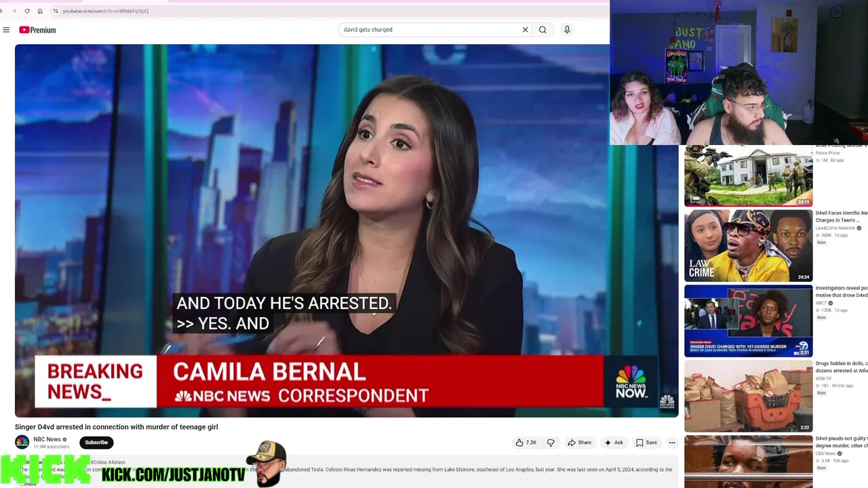Click the NBC News Now logo in video
The width and height of the screenshot is (868, 488).
coord(631,382)
